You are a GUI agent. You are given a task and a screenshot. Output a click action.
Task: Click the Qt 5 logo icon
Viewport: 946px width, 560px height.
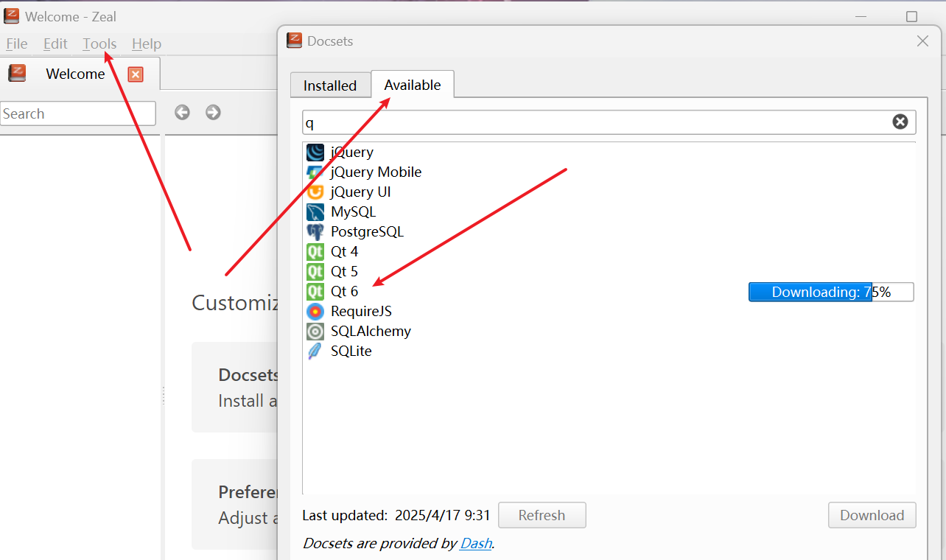(x=315, y=272)
